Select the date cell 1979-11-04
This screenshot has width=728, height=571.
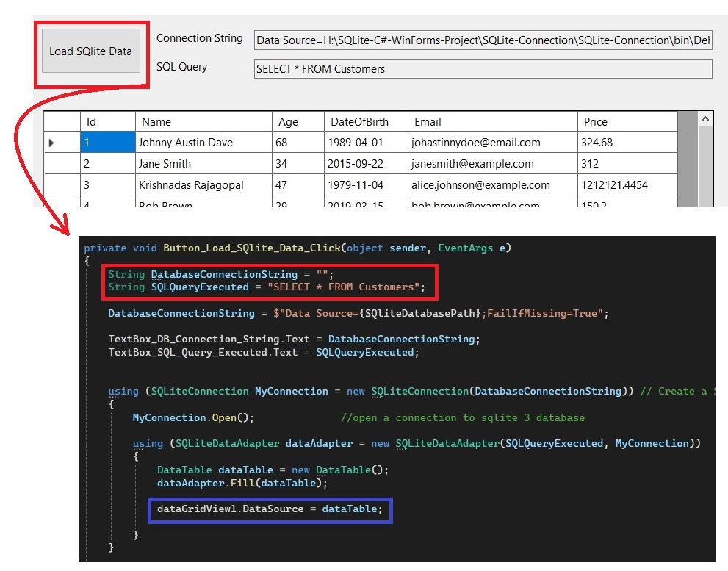pyautogui.click(x=366, y=185)
